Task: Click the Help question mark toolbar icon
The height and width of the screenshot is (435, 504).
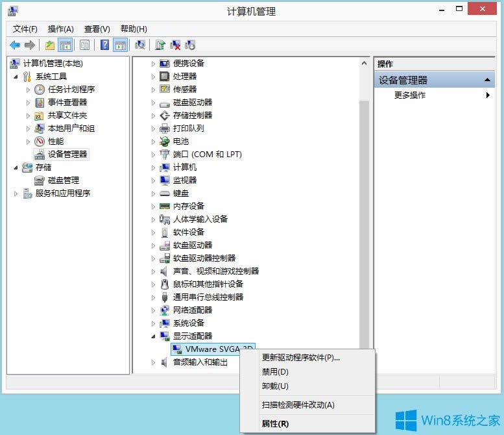Action: 104,45
